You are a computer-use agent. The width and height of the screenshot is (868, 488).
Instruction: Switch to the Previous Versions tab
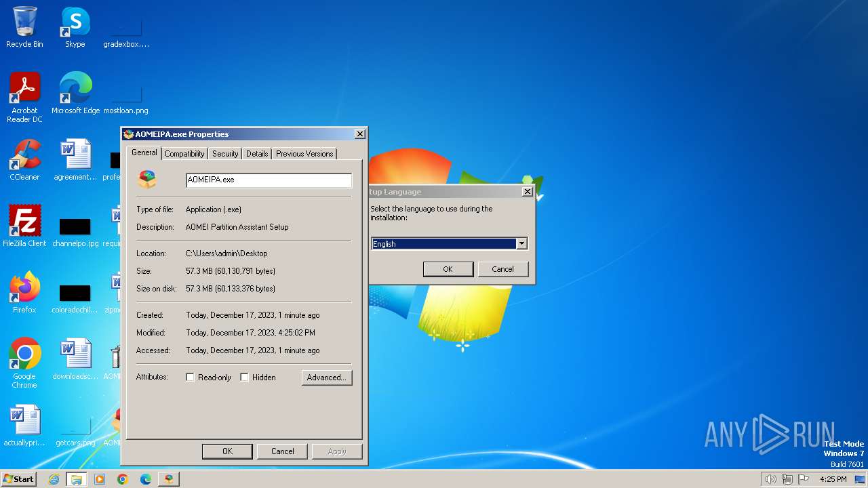(304, 154)
